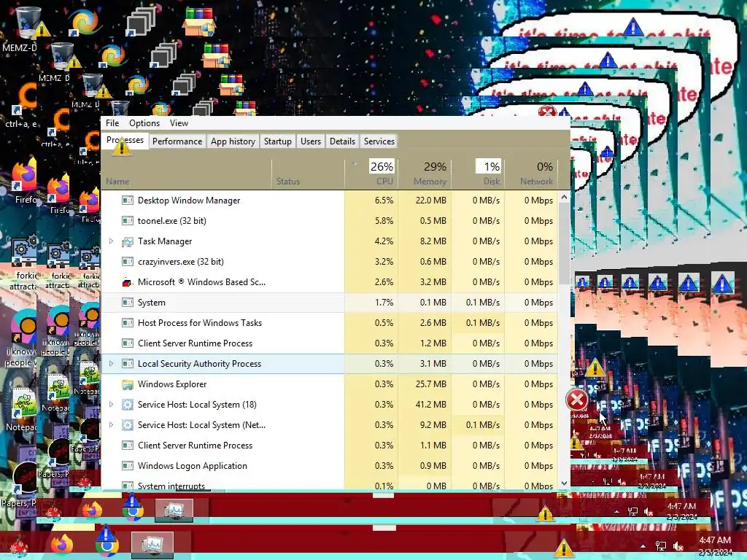Expand the Local Security Authority Process row
Image resolution: width=747 pixels, height=560 pixels.
tap(112, 363)
